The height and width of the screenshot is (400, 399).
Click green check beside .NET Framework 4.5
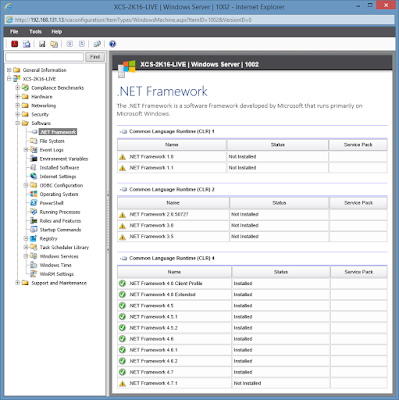point(122,305)
